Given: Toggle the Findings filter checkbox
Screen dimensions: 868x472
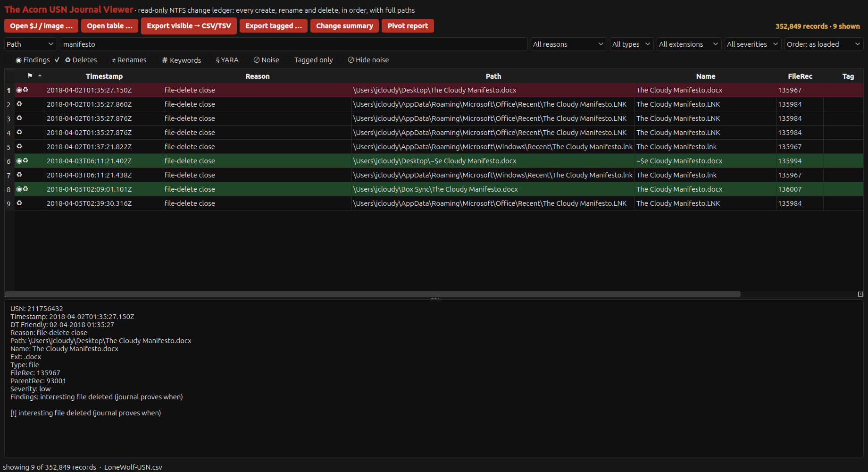Looking at the screenshot, I should (x=8, y=60).
